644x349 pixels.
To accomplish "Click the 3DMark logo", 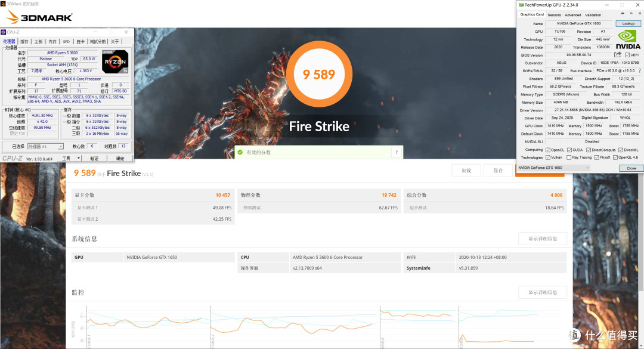I will pyautogui.click(x=40, y=17).
